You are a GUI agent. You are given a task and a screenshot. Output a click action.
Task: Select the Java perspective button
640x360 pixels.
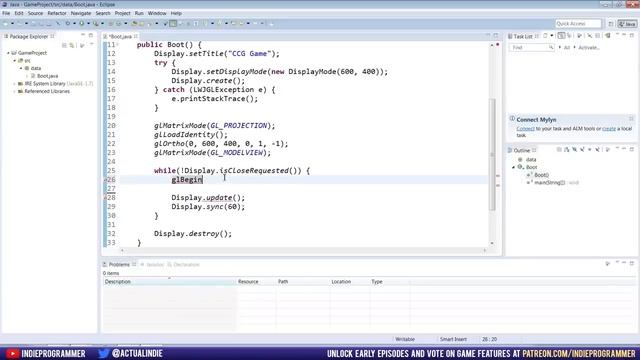(627, 24)
